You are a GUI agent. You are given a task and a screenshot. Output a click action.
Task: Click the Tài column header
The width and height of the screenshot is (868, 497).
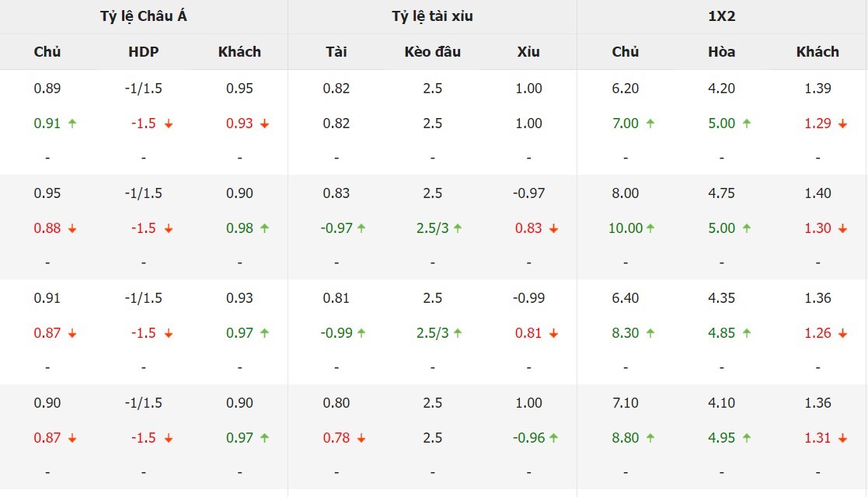click(336, 51)
